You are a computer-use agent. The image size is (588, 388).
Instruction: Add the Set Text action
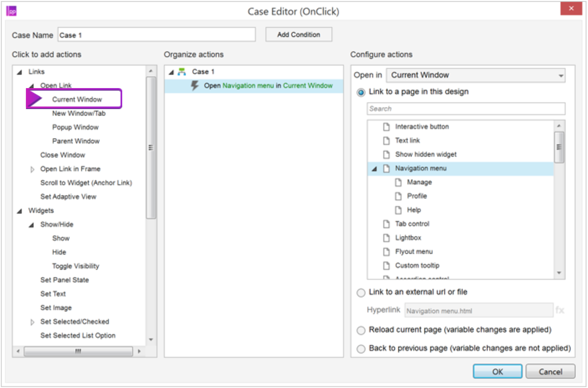point(53,294)
